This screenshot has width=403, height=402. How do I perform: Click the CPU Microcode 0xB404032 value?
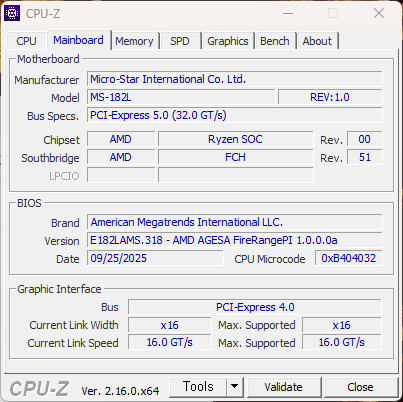pyautogui.click(x=349, y=258)
